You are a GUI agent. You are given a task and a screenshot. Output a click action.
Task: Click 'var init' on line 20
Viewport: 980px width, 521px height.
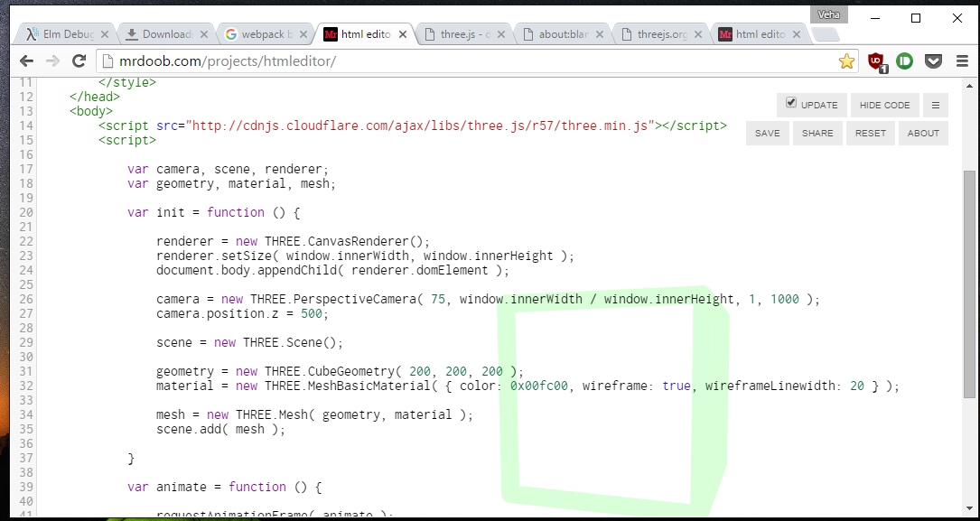point(155,212)
